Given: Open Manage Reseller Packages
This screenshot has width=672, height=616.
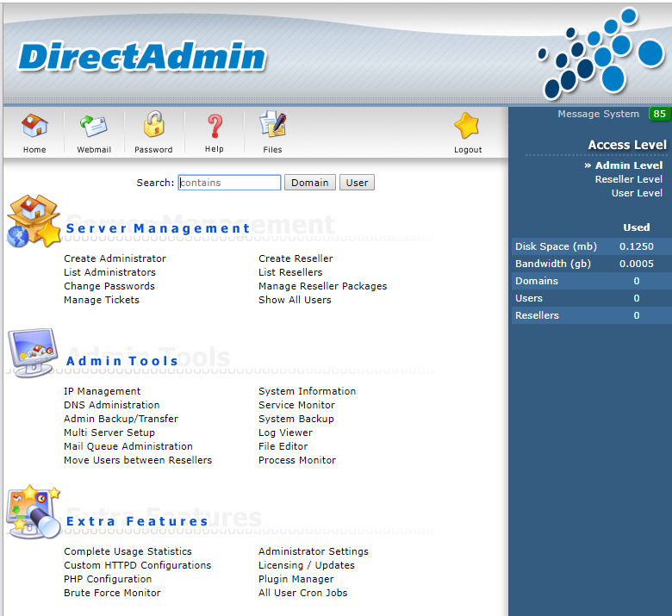Looking at the screenshot, I should click(x=323, y=286).
